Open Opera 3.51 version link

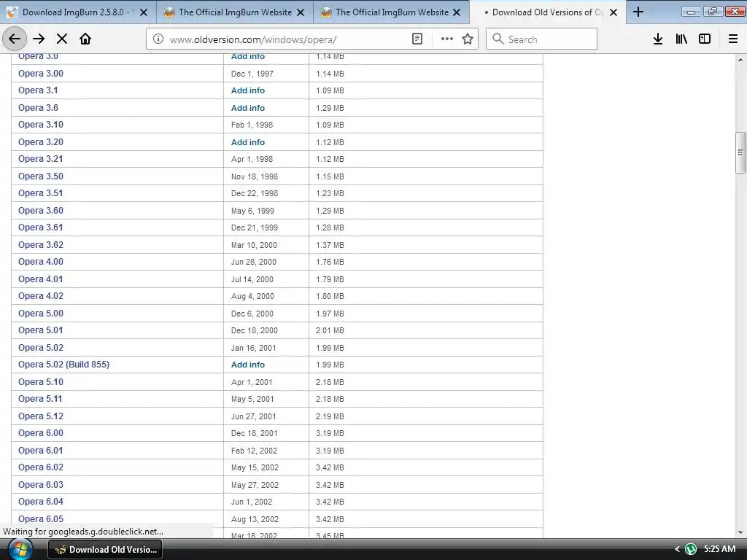(x=41, y=193)
